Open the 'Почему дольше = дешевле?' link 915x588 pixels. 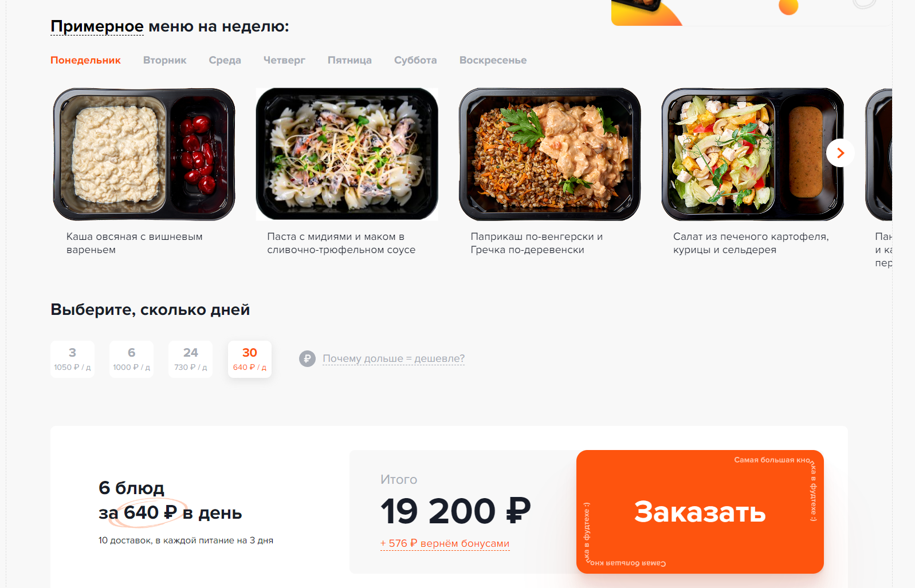(x=394, y=358)
